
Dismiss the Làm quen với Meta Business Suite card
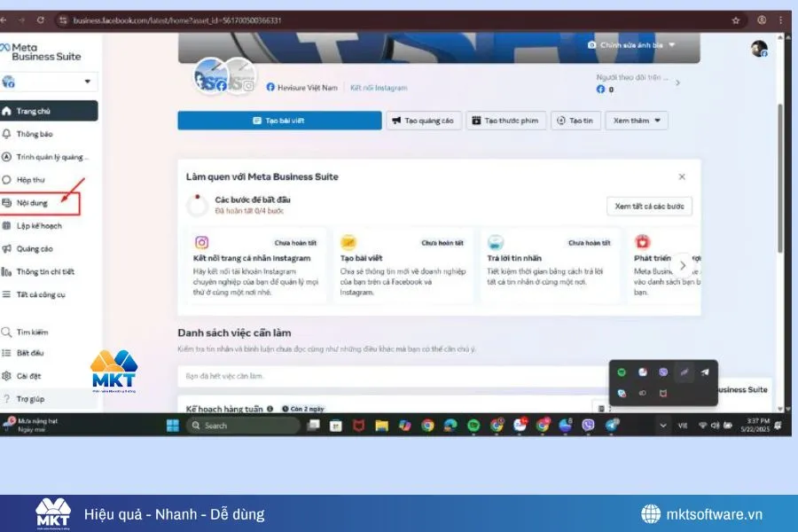click(x=682, y=176)
